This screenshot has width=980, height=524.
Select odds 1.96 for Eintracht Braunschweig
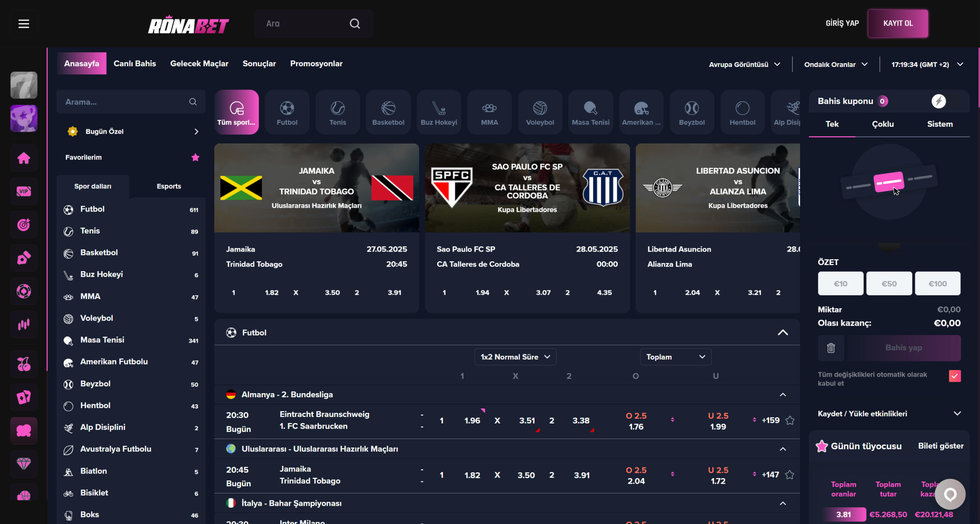click(472, 420)
